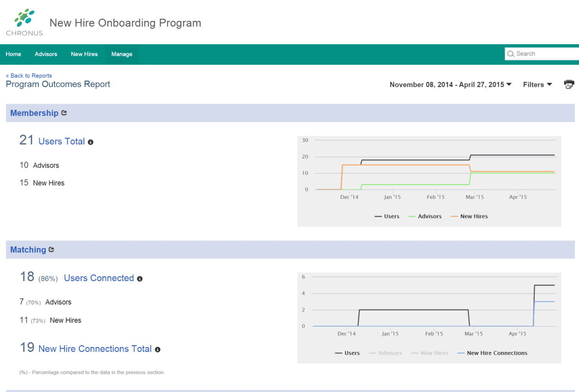The image size is (579, 392).
Task: Click the 15 New Hires membership count
Action: 42,183
